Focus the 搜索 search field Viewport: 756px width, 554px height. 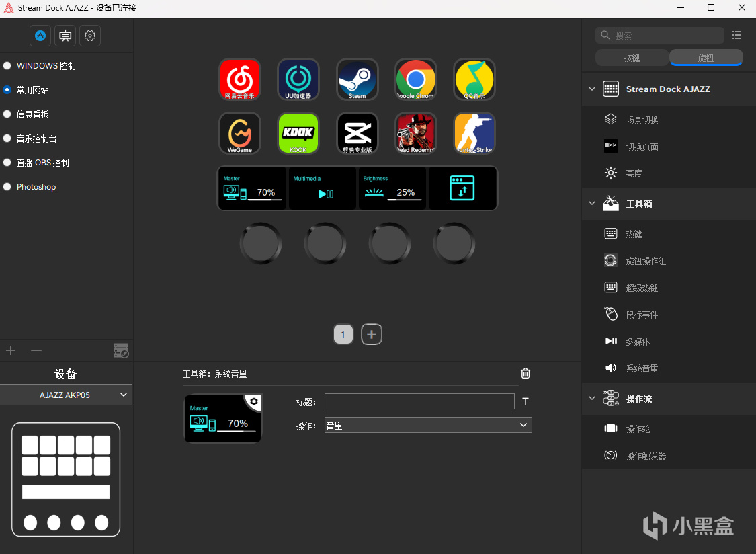pos(660,35)
